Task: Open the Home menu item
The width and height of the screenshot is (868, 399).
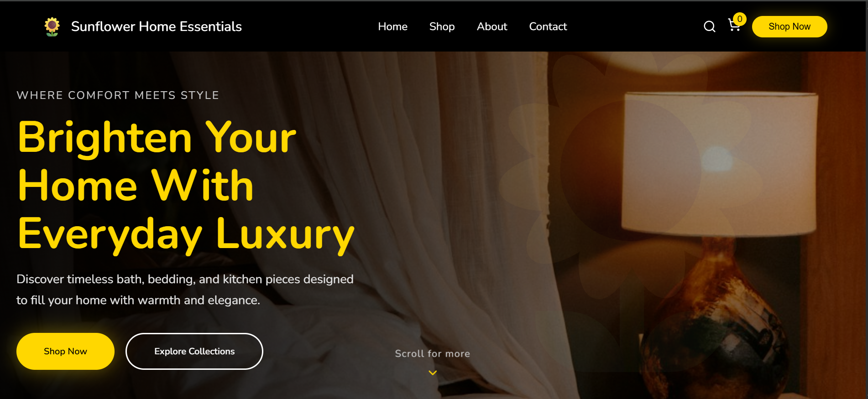Action: pyautogui.click(x=392, y=26)
